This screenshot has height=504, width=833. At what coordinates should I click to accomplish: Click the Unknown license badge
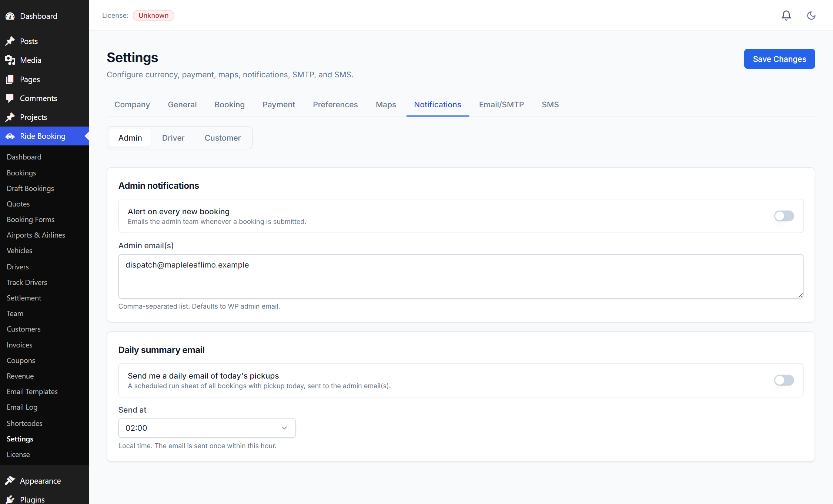153,16
